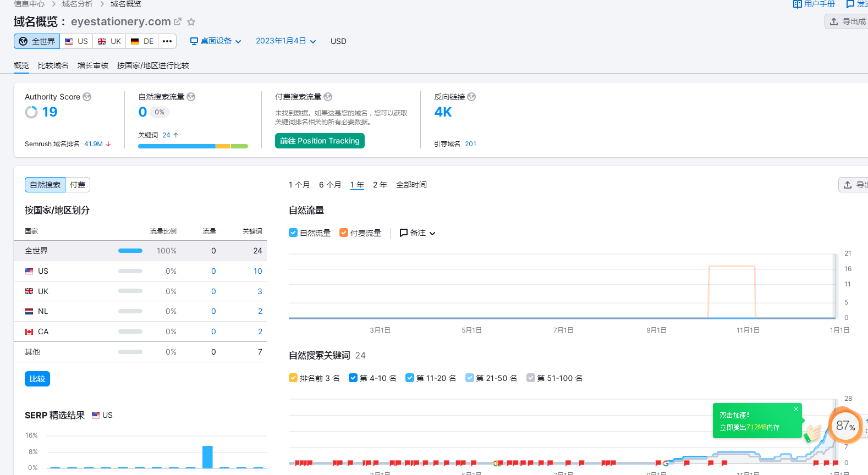The height and width of the screenshot is (475, 868).
Task: Click the 发送 feedback chat icon
Action: point(850,4)
